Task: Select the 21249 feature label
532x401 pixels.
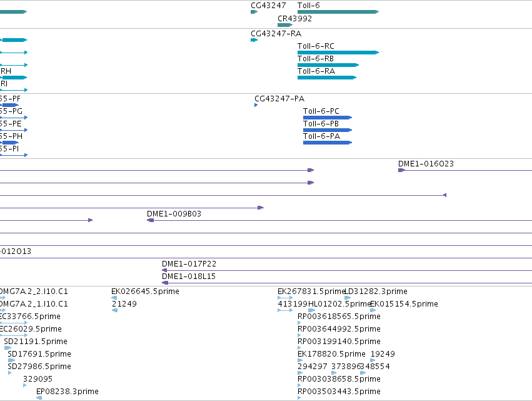Action: tap(124, 304)
